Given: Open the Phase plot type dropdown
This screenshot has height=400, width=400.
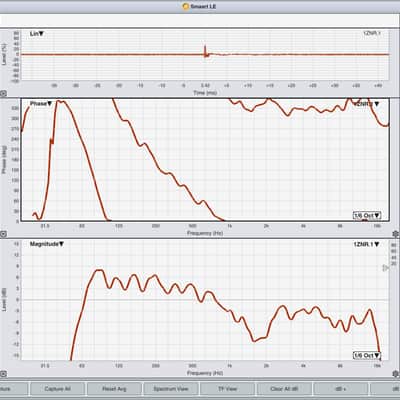Looking at the screenshot, I should [x=41, y=104].
